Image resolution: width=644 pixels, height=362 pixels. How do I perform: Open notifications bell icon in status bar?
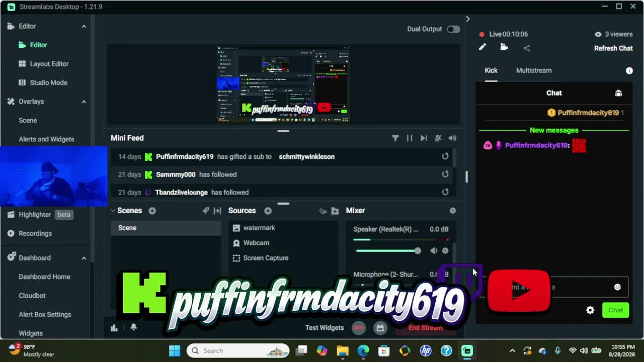[133, 327]
